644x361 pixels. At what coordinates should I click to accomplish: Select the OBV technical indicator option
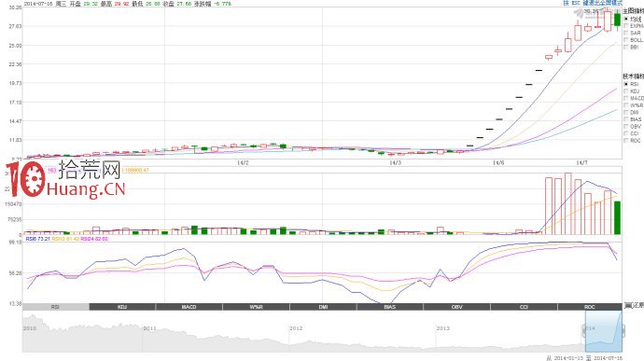pos(626,126)
